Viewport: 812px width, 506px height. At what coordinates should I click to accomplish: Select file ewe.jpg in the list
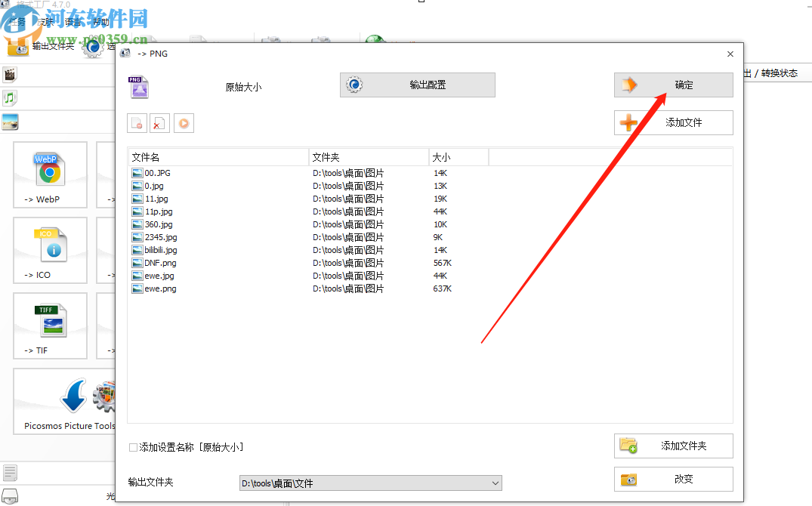click(x=159, y=276)
